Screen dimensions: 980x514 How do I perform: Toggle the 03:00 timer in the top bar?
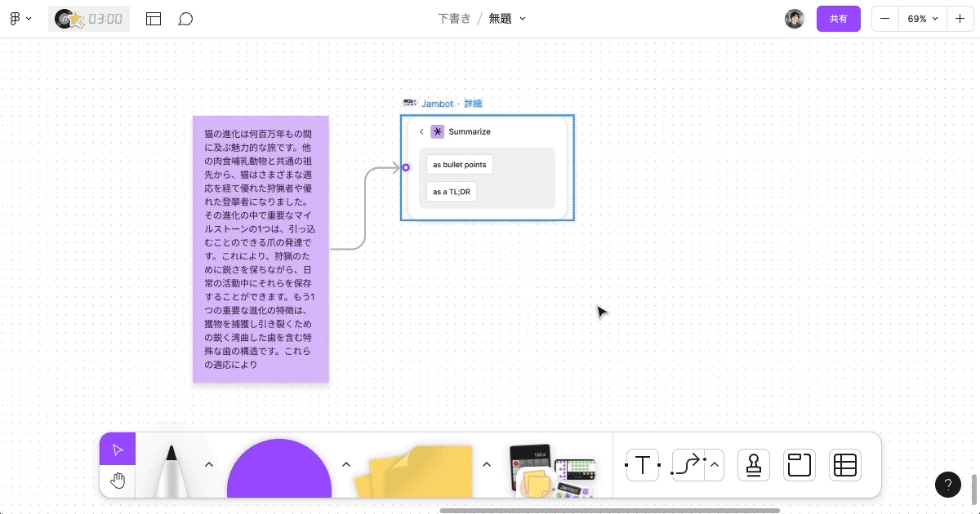[x=88, y=18]
